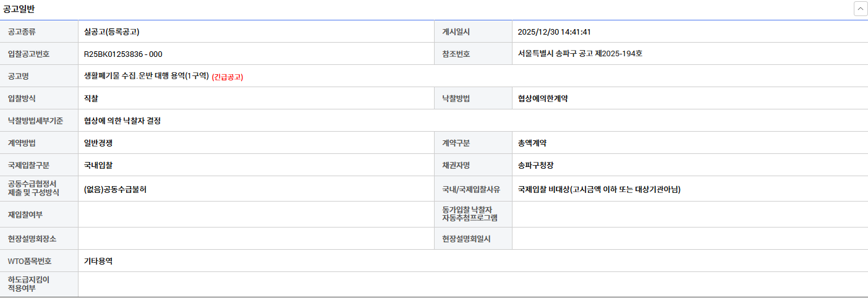Click the 하도급지킴이 적용여부 label
Image resolution: width=868 pixels, height=298 pixels.
[x=28, y=284]
